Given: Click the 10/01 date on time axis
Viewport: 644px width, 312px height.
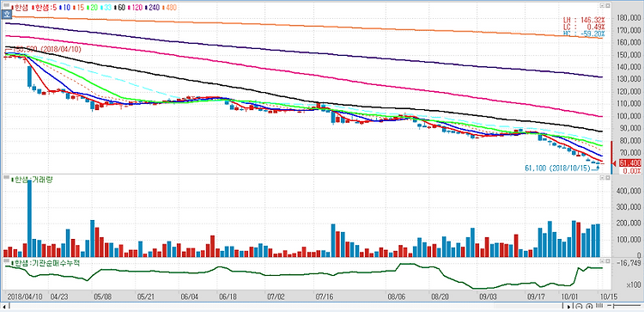Looking at the screenshot, I should click(x=569, y=296).
